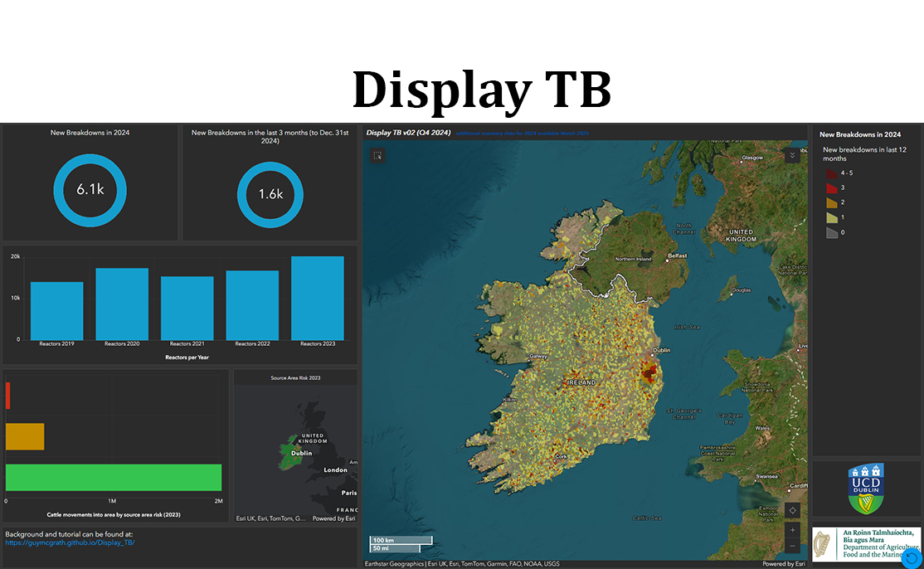Screen dimensions: 924x569
Task: Click the 'Cattle movements into area' chart caption
Action: pyautogui.click(x=114, y=515)
